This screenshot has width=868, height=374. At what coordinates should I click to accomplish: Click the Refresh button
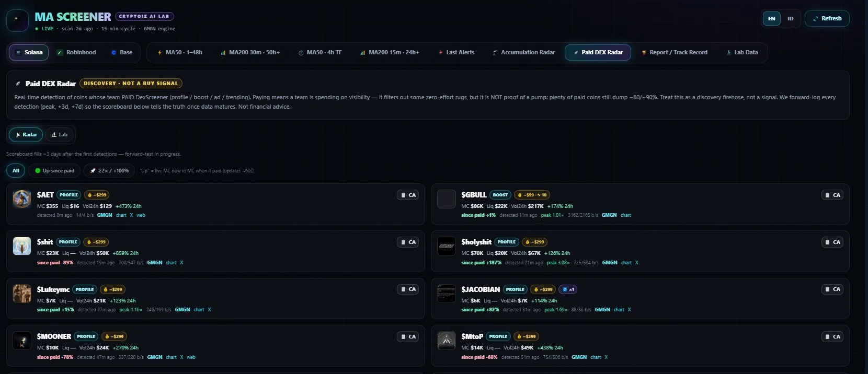point(827,18)
